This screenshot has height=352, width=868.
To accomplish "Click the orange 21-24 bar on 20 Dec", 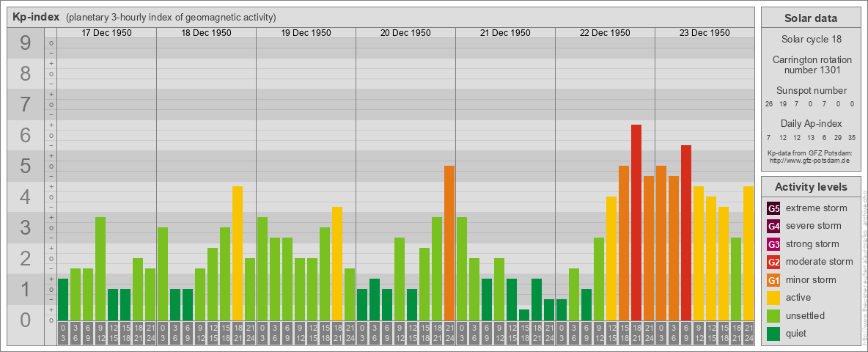I will pos(449,243).
